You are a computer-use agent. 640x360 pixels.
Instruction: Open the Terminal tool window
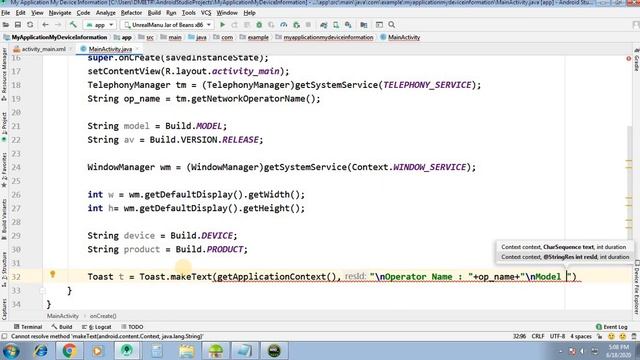(x=28, y=327)
